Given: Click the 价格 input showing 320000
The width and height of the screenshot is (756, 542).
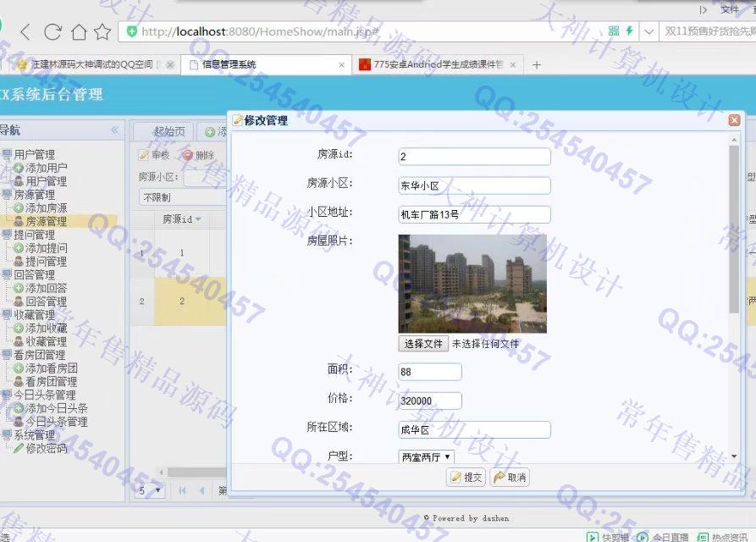Looking at the screenshot, I should click(x=430, y=401).
